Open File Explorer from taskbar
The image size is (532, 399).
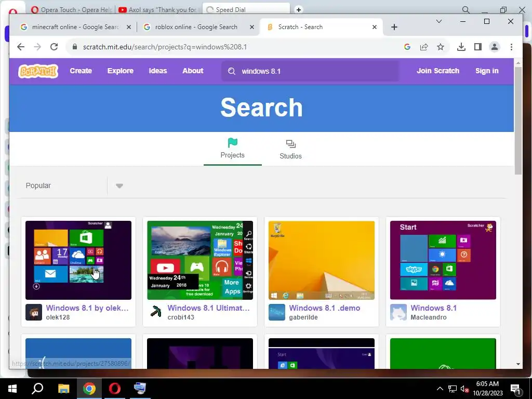pos(63,389)
